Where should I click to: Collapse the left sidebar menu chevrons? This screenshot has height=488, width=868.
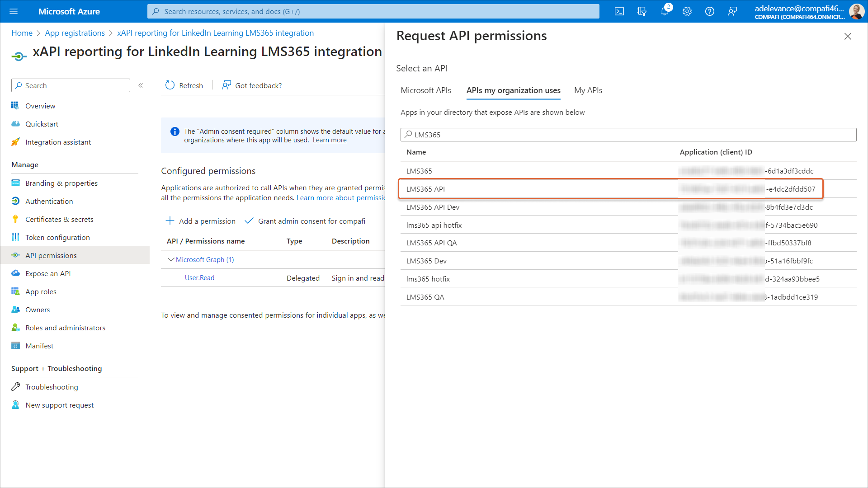click(x=141, y=85)
